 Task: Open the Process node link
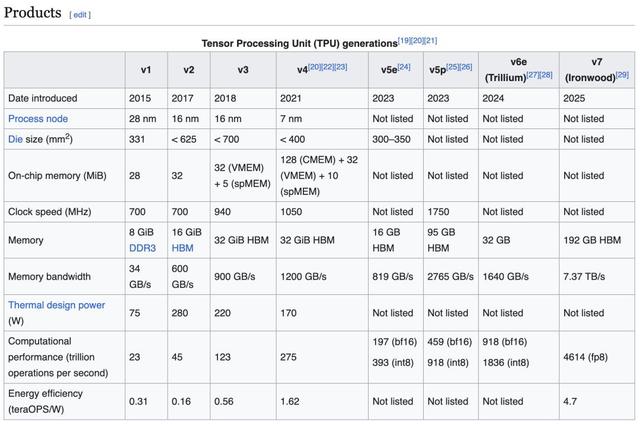tap(37, 118)
